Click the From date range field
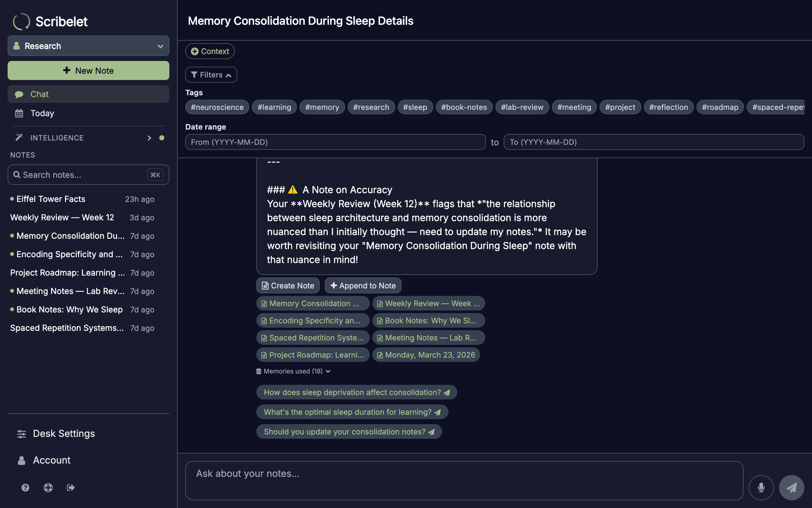Image resolution: width=812 pixels, height=508 pixels. 335,142
